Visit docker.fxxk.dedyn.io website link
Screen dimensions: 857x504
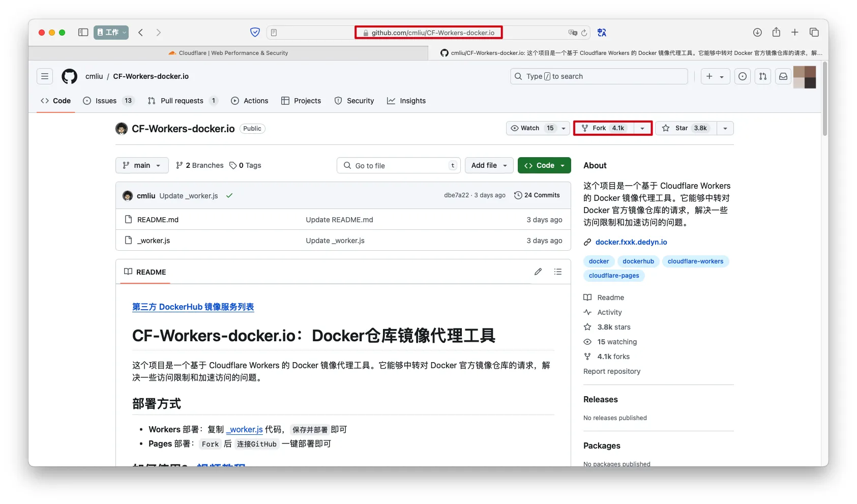[x=631, y=242]
